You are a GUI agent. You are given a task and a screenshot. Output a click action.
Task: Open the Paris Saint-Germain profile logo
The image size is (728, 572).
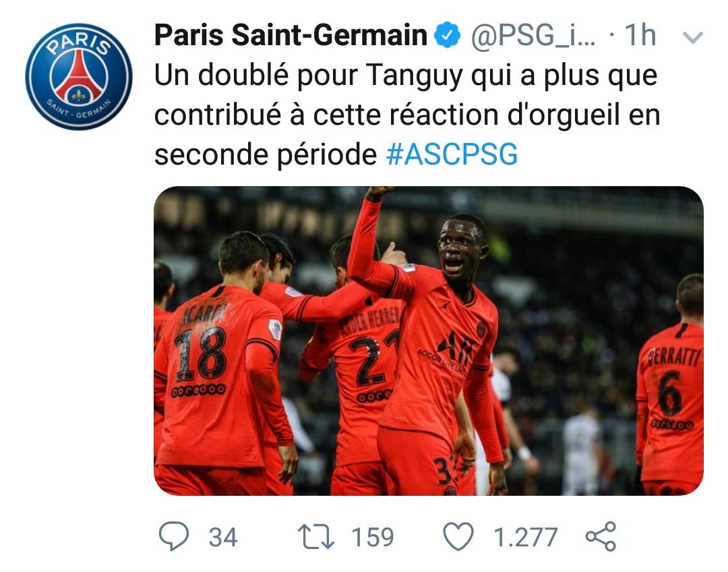(78, 76)
